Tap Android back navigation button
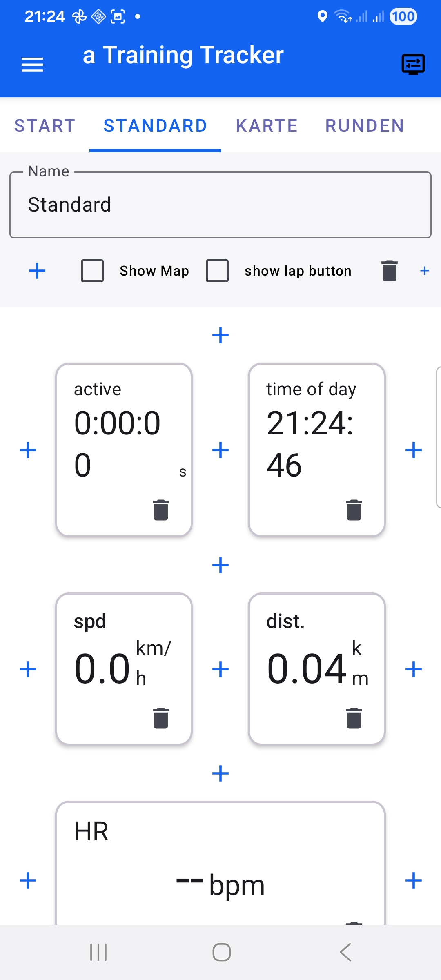 pyautogui.click(x=345, y=952)
